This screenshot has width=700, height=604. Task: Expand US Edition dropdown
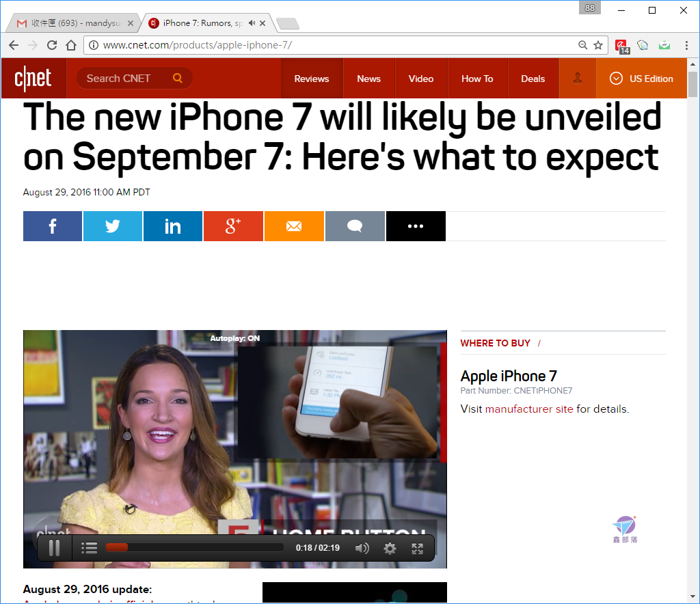point(641,79)
